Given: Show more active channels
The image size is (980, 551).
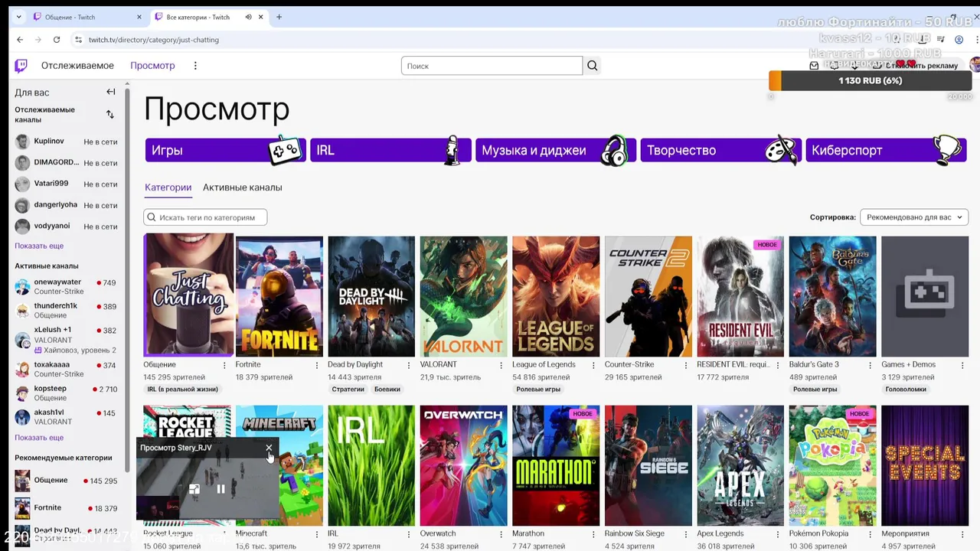Looking at the screenshot, I should (x=39, y=438).
